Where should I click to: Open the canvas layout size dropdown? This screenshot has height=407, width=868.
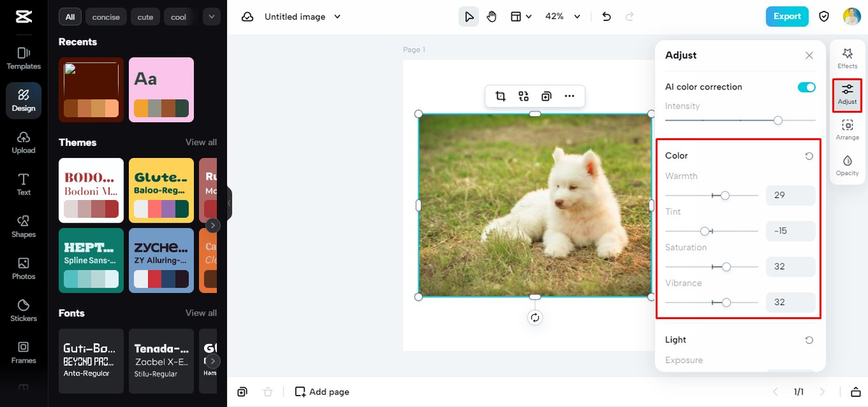coord(521,16)
